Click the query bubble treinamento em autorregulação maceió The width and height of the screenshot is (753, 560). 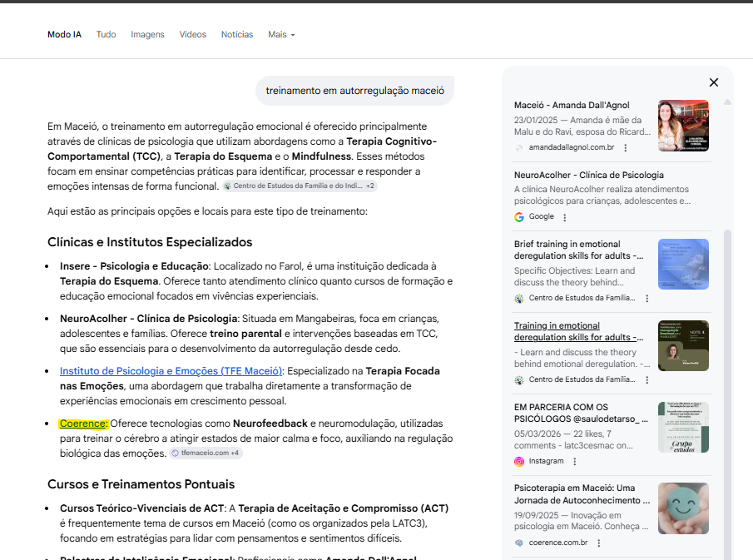(355, 91)
